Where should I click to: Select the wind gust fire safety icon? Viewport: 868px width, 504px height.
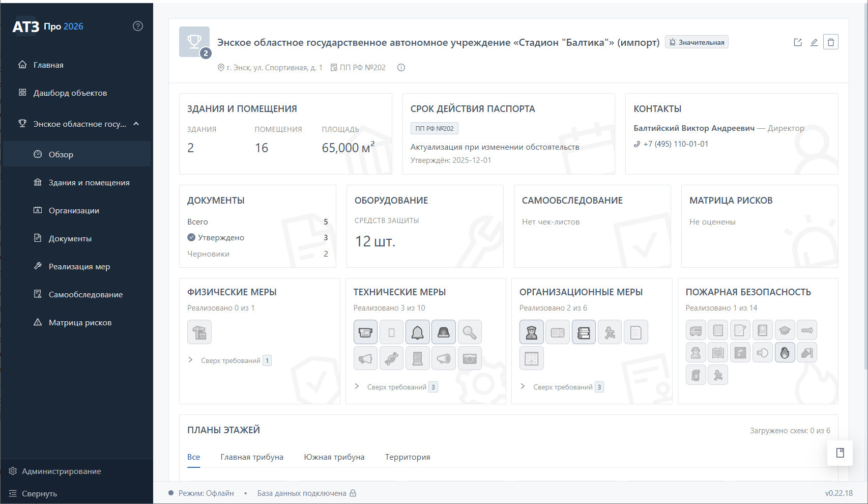[x=762, y=352]
